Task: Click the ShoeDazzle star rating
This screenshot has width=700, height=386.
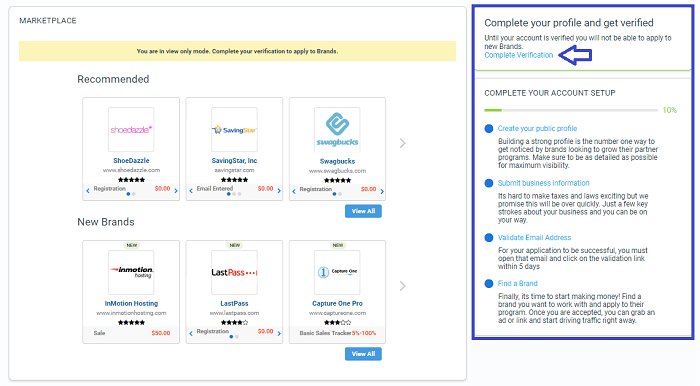Action: pyautogui.click(x=131, y=179)
